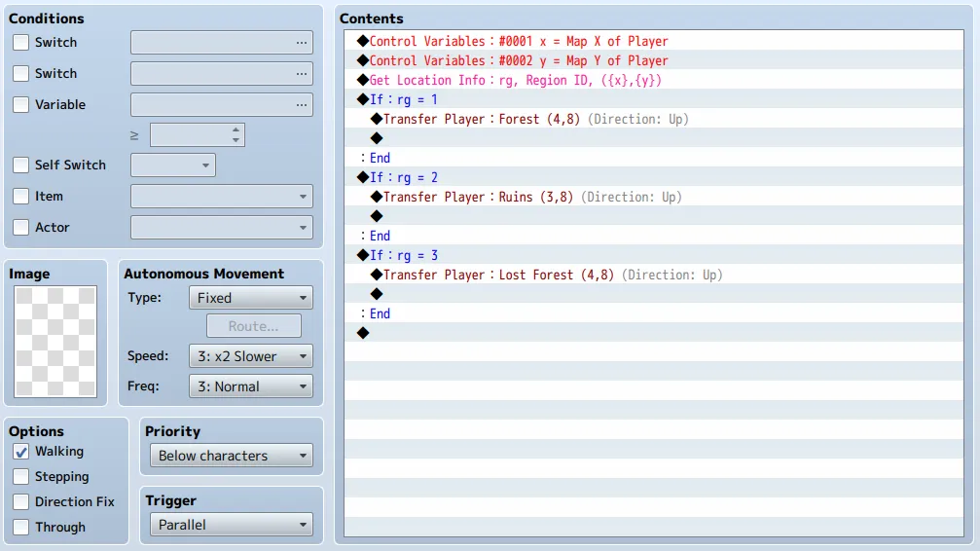
Task: Enable the second Switch condition checkbox
Action: 20,74
